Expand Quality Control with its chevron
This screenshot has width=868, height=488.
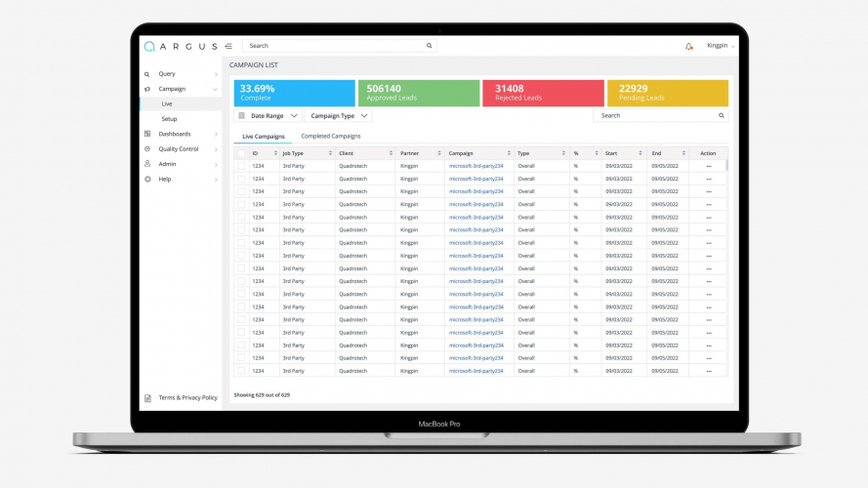[216, 148]
